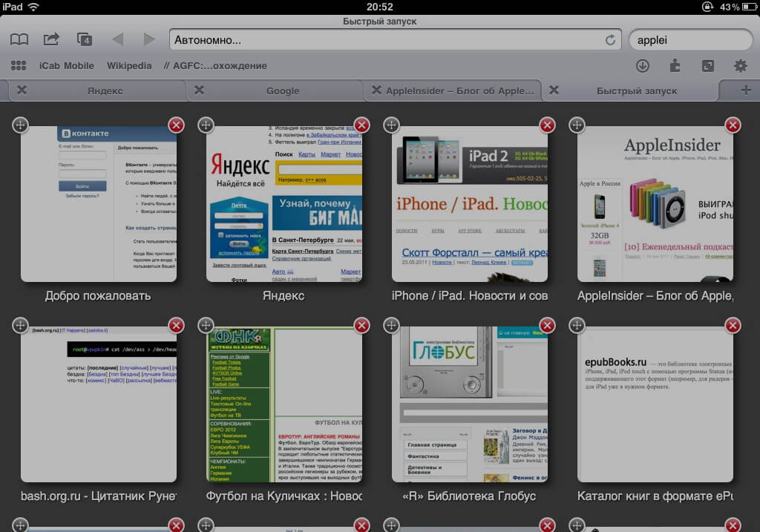This screenshot has width=760, height=532.
Task: Tap move handle on Футбол на Куличках tile
Action: point(206,325)
